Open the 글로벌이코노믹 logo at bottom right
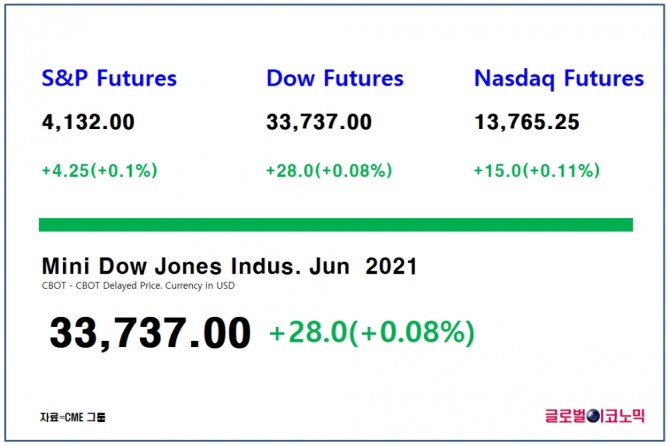Image resolution: width=670 pixels, height=446 pixels. pyautogui.click(x=593, y=413)
